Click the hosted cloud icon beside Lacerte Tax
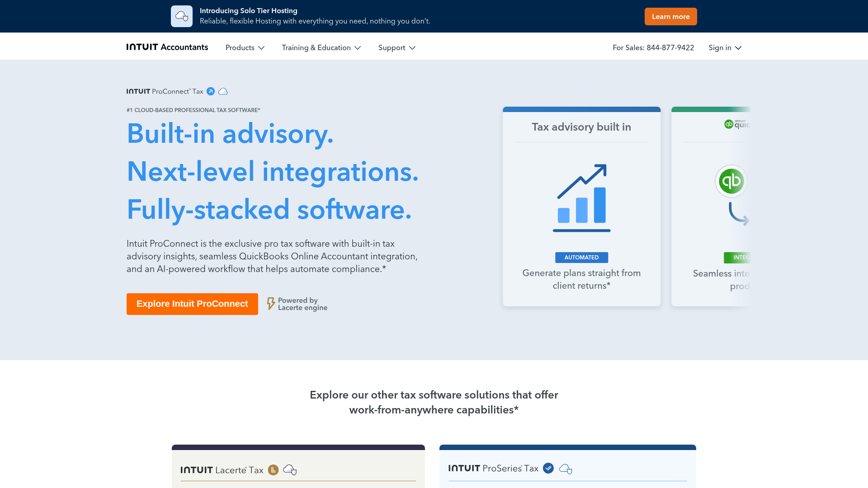This screenshot has height=488, width=868. [290, 470]
